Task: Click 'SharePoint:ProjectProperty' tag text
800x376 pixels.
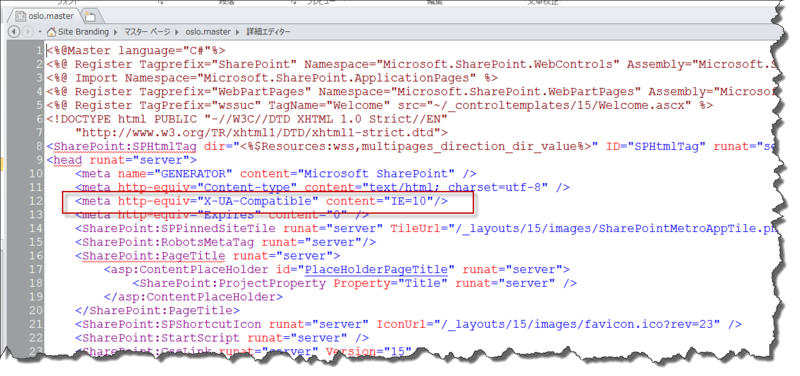Action: click(233, 283)
